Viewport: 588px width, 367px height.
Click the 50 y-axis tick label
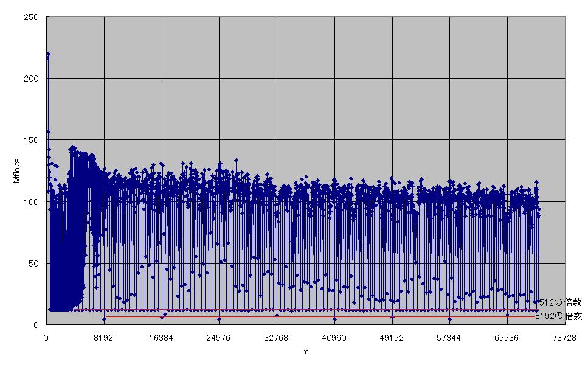(36, 263)
